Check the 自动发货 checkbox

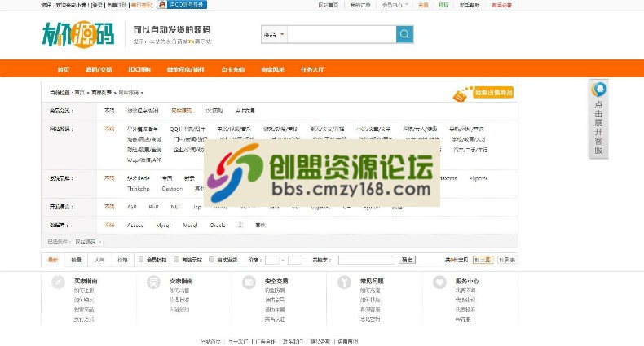(211, 260)
